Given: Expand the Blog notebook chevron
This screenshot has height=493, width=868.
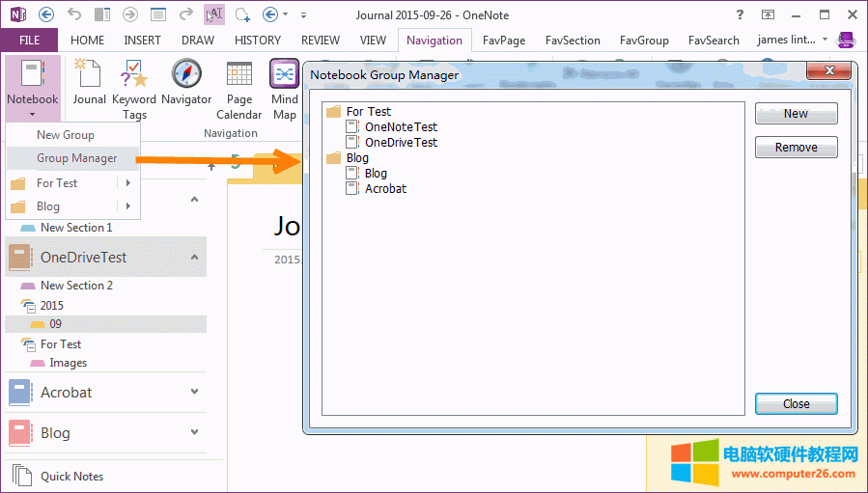Looking at the screenshot, I should point(194,432).
